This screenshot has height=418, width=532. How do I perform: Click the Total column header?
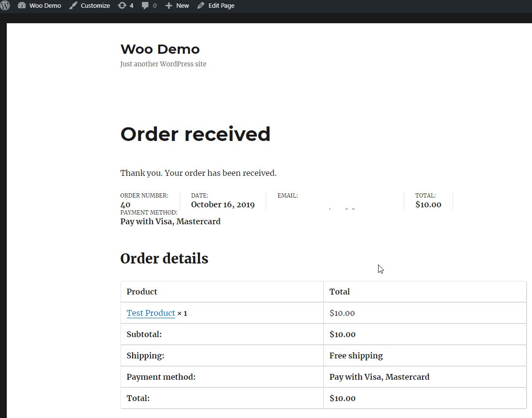tap(339, 292)
